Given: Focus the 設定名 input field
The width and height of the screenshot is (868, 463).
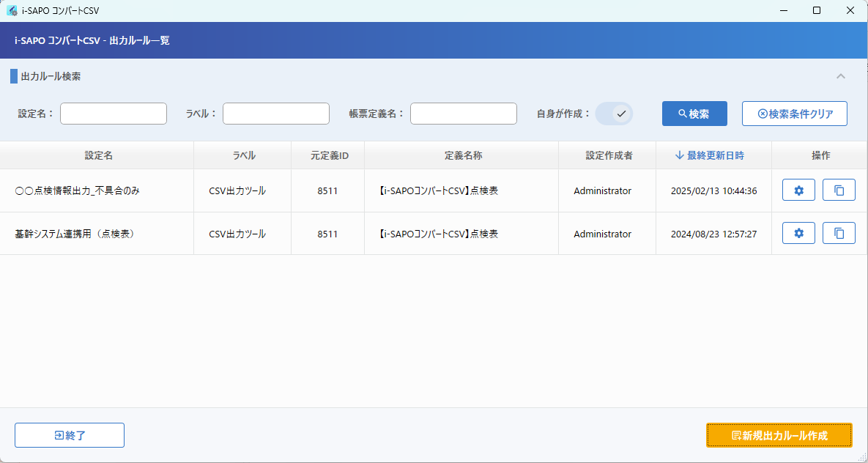Looking at the screenshot, I should 114,114.
